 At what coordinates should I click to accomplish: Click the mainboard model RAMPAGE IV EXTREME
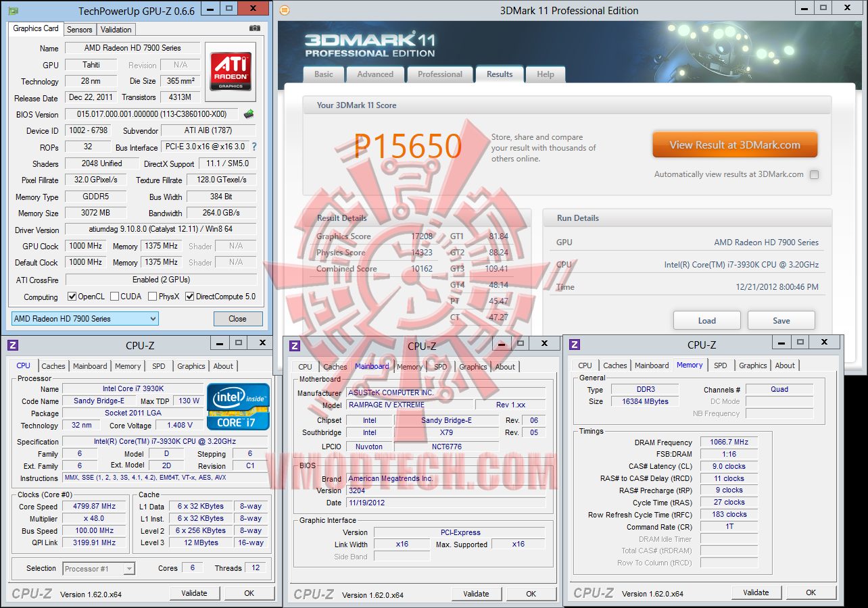click(410, 405)
